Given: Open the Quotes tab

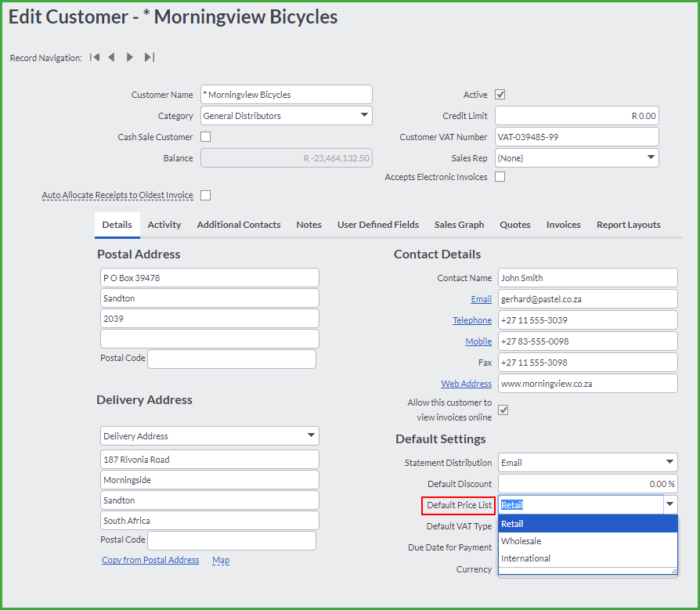Looking at the screenshot, I should pos(515,225).
